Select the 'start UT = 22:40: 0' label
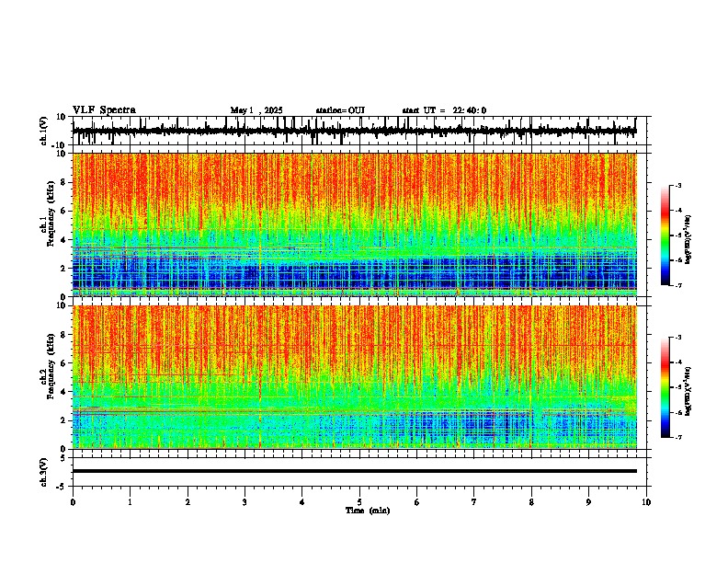The width and height of the screenshot is (728, 563). coord(444,110)
